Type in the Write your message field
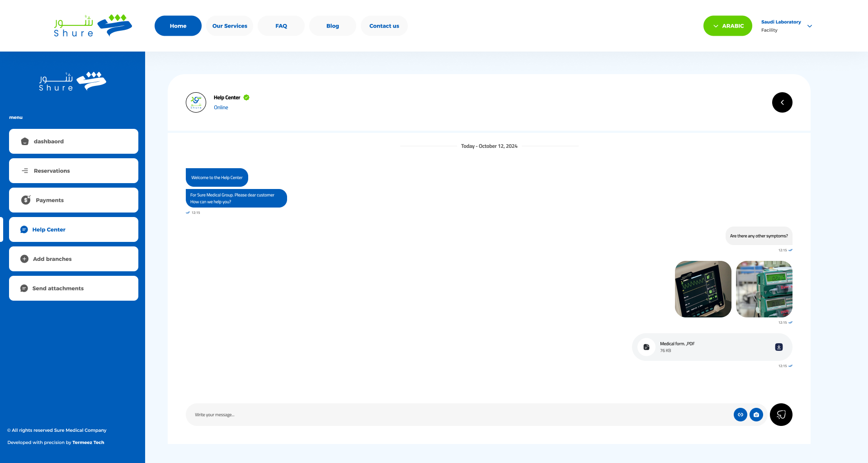Viewport: 868px width, 463px height. tap(457, 415)
